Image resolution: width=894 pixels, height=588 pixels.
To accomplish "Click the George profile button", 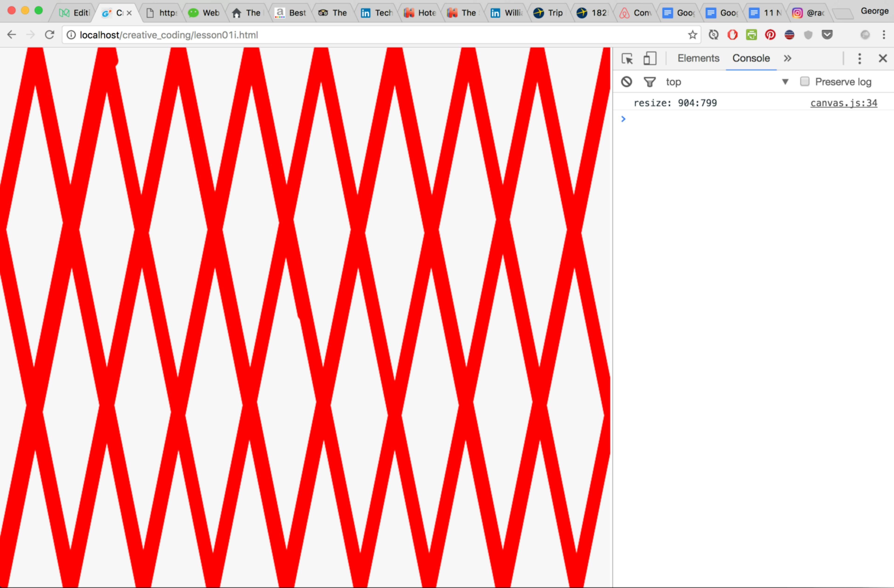I will point(874,11).
